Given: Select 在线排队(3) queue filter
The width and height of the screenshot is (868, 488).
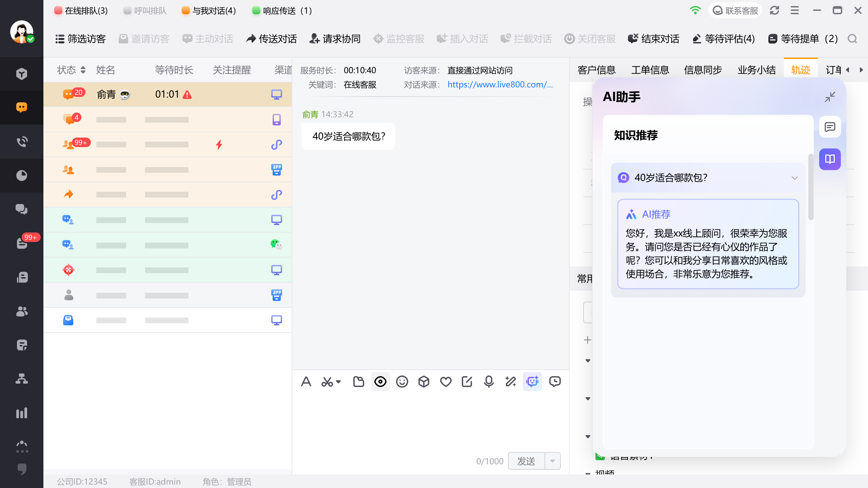Looking at the screenshot, I should click(81, 11).
